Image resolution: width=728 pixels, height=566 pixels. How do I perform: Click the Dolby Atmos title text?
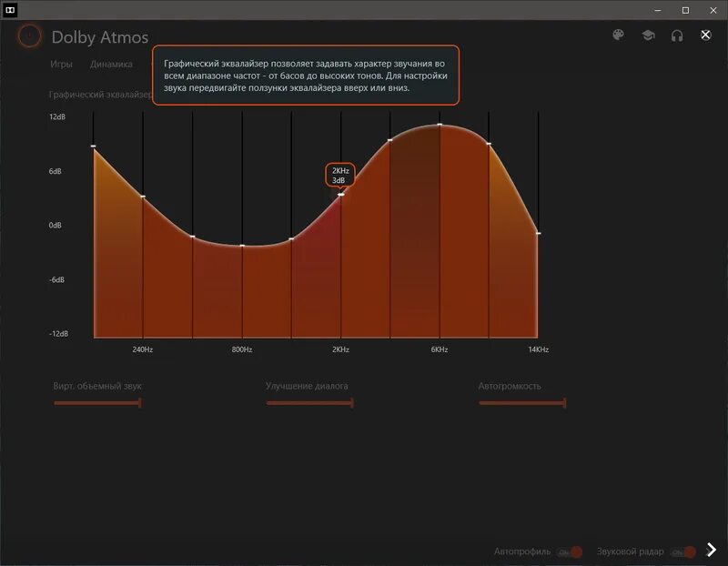click(x=100, y=37)
